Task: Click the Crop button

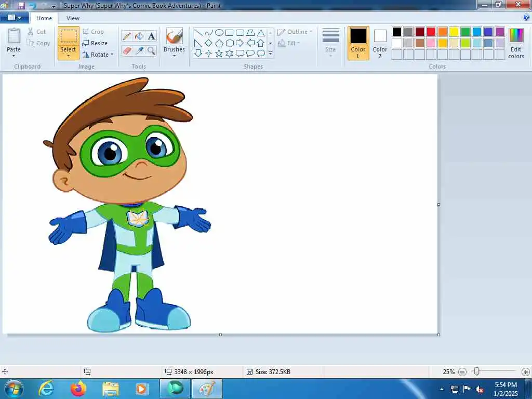Action: (93, 32)
